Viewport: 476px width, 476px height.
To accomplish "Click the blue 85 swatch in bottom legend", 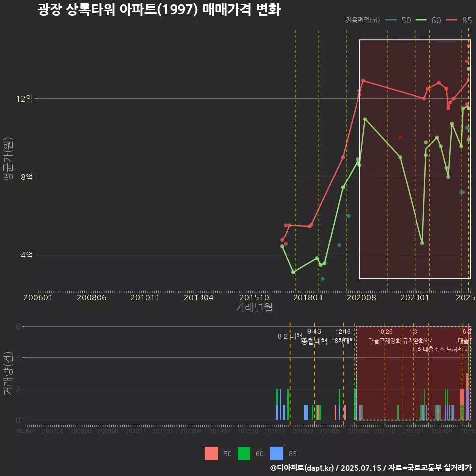I will coord(276,454).
